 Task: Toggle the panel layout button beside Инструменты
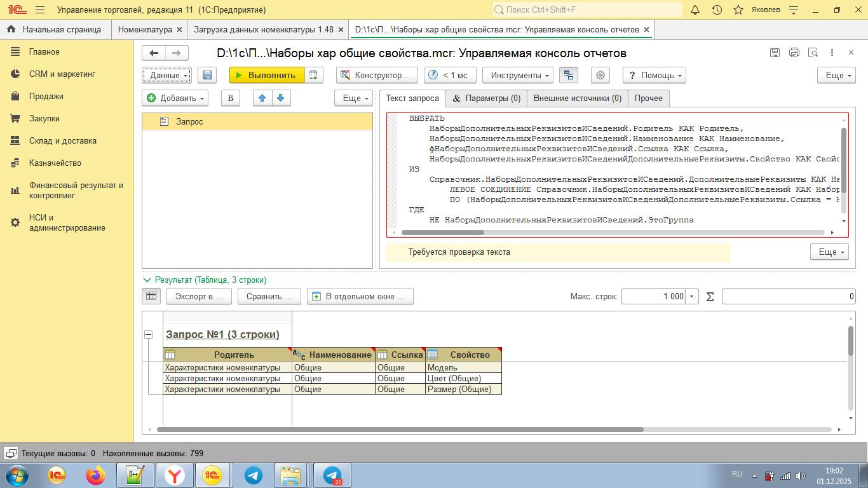[x=568, y=75]
